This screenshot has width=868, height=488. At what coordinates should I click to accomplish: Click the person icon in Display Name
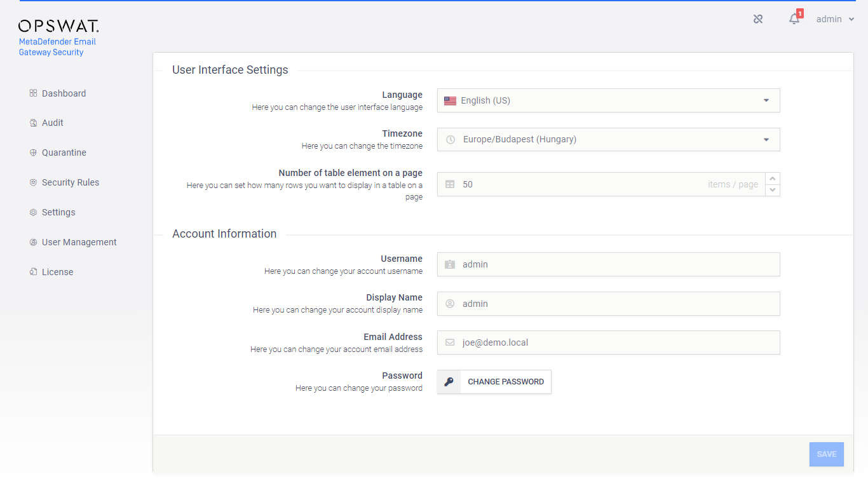[x=450, y=304]
